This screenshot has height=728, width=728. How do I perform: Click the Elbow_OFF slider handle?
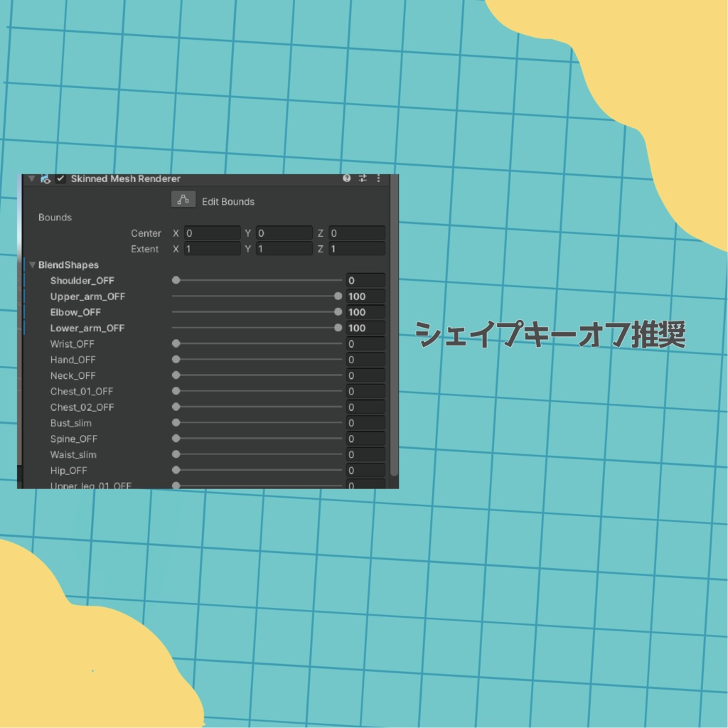[x=338, y=312]
